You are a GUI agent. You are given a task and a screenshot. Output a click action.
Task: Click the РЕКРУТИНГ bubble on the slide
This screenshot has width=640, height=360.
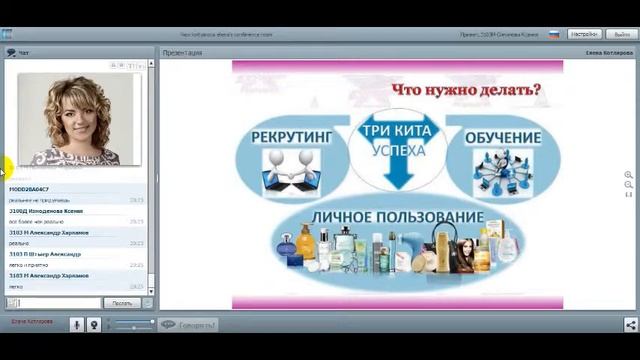point(292,159)
